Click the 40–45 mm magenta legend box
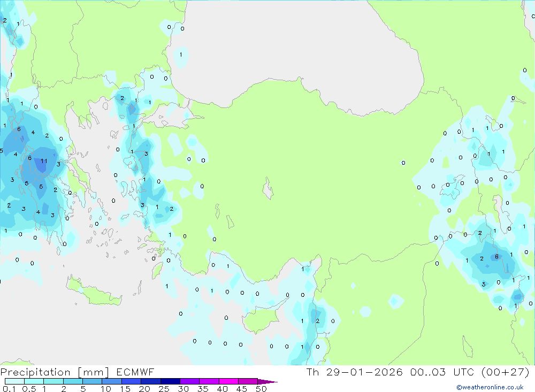This screenshot has width=535, height=392. coord(228,381)
